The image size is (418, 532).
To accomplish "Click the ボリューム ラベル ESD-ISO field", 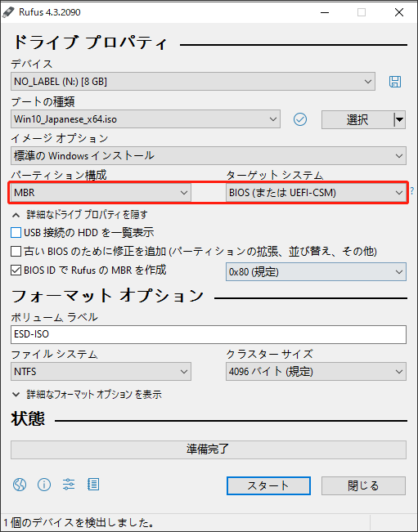I will 209,334.
